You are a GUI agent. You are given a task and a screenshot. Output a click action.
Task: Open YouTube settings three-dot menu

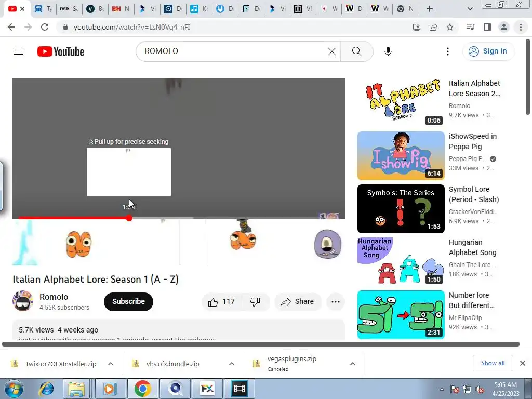447,51
